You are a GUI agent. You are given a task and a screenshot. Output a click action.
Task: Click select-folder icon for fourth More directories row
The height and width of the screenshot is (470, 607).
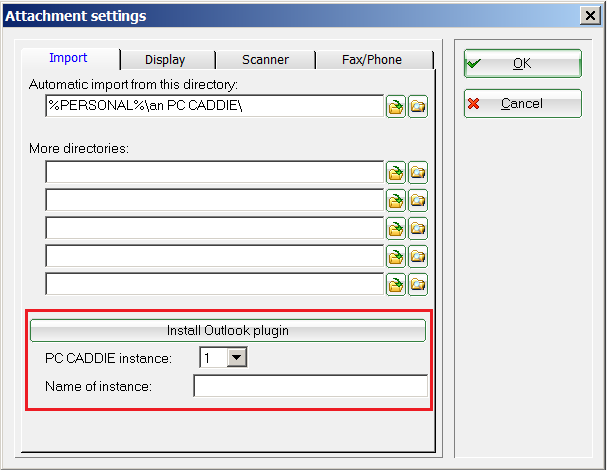396,256
